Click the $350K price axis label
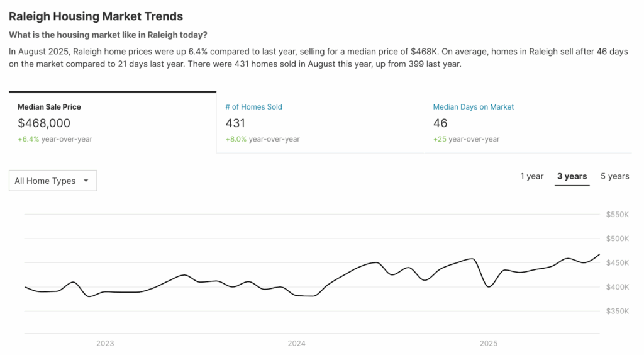Image resolution: width=644 pixels, height=355 pixels. pyautogui.click(x=617, y=311)
